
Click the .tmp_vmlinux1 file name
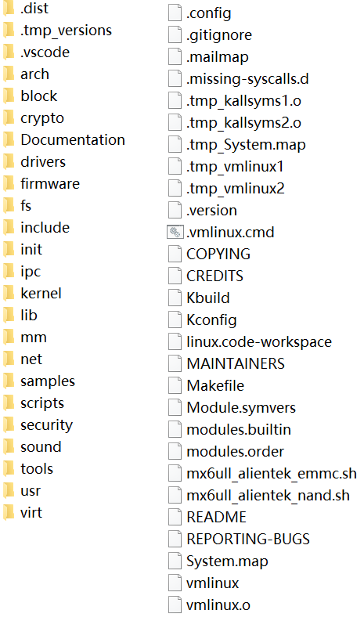[x=236, y=167]
